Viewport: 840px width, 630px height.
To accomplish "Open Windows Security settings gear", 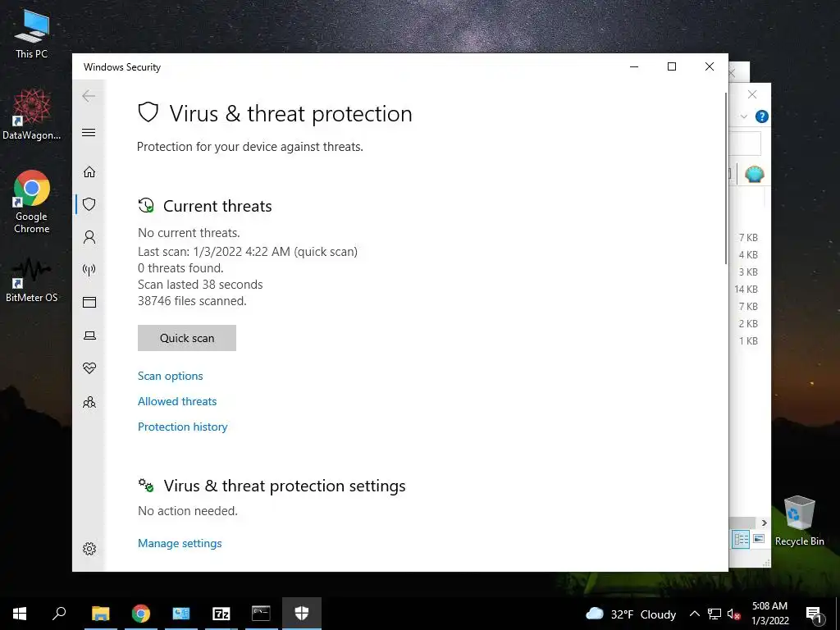I will 89,549.
